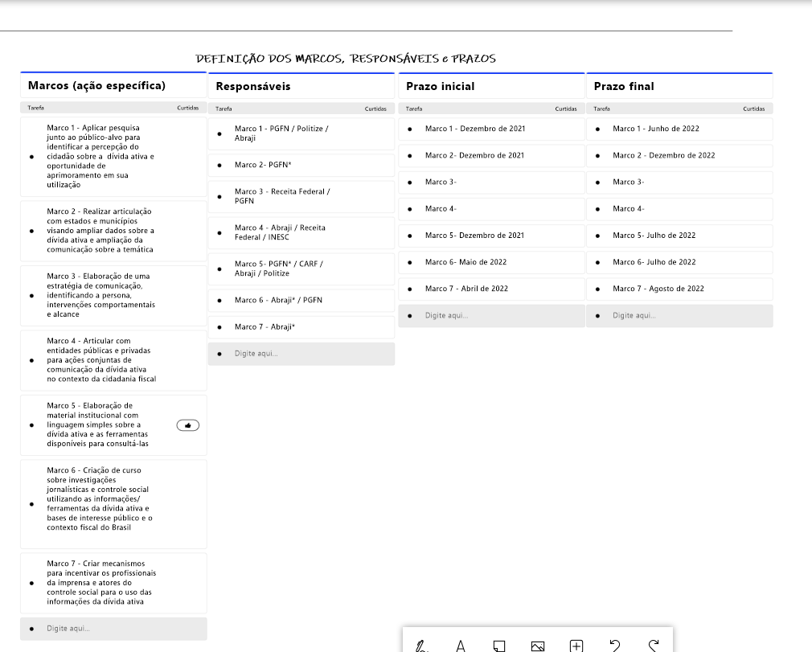
Task: Click the like thumbs-up on Marco 5
Action: (187, 425)
